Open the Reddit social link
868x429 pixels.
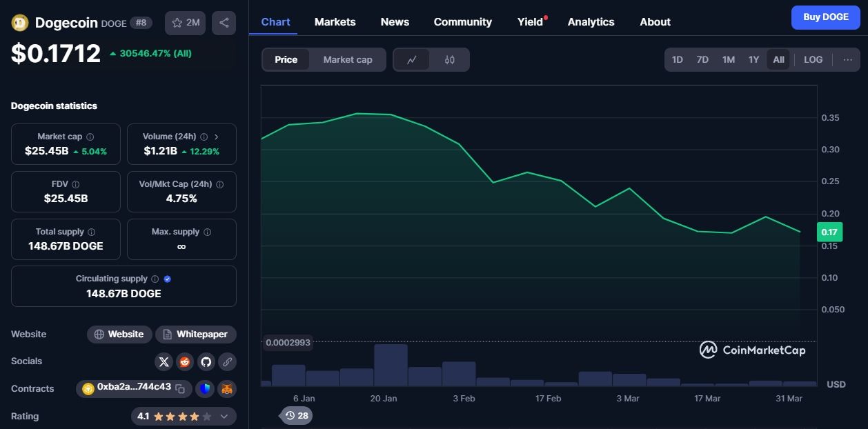[184, 361]
